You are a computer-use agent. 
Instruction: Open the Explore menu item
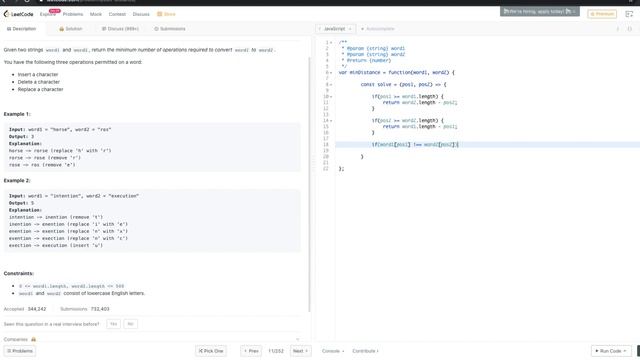pyautogui.click(x=47, y=14)
